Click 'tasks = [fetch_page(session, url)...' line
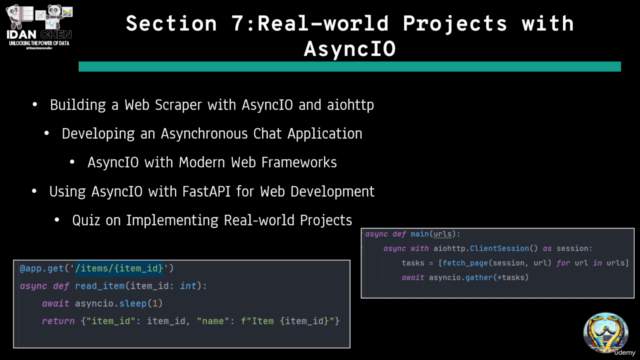This screenshot has width=640, height=360. 515,263
